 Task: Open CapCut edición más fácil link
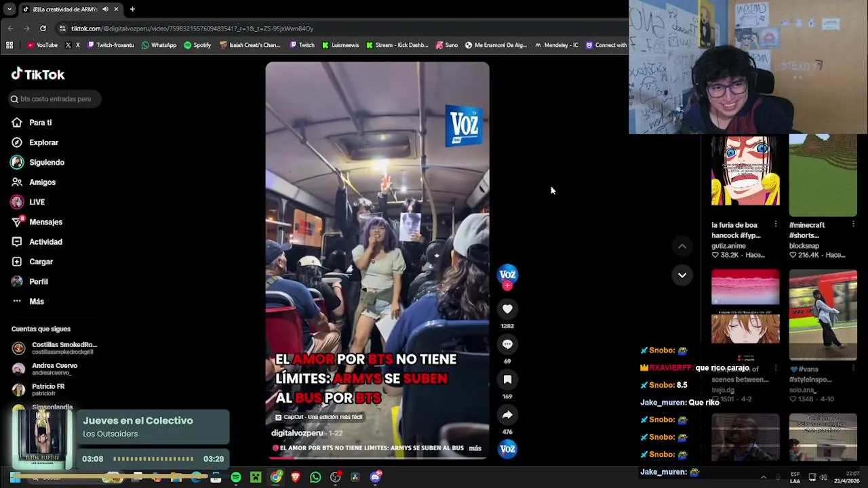pos(319,417)
